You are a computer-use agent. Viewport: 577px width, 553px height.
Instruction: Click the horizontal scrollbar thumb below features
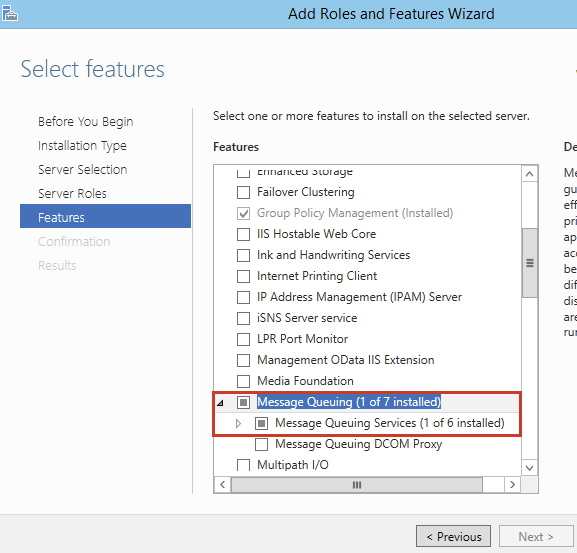click(357, 485)
